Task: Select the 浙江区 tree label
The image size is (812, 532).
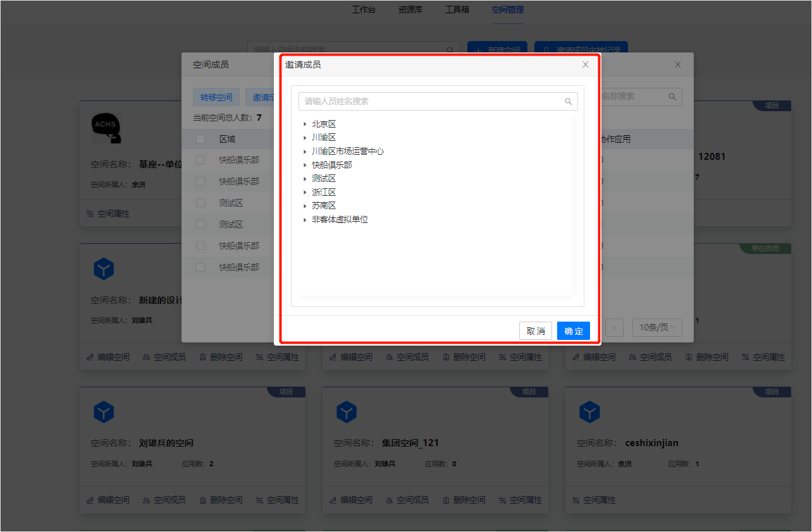Action: (324, 192)
